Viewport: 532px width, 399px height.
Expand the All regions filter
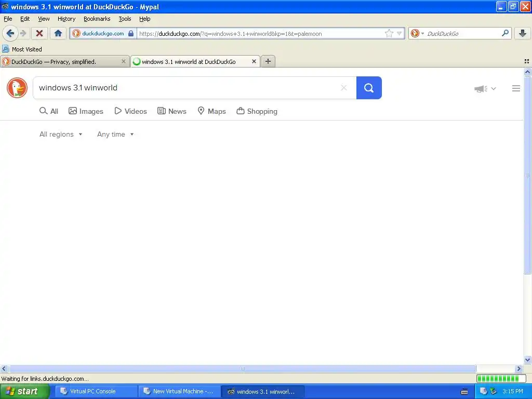pos(61,135)
